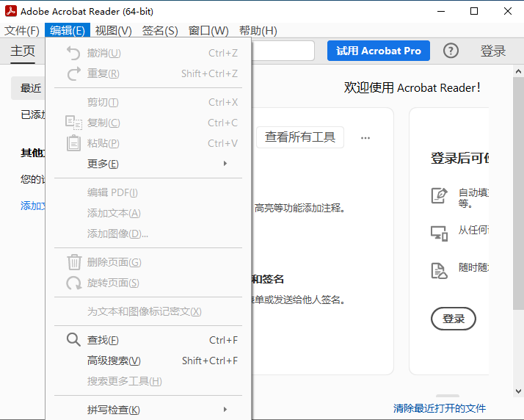Click the 欢迎使用 Acrobat Reader! heading
This screenshot has width=524, height=420.
(x=412, y=88)
